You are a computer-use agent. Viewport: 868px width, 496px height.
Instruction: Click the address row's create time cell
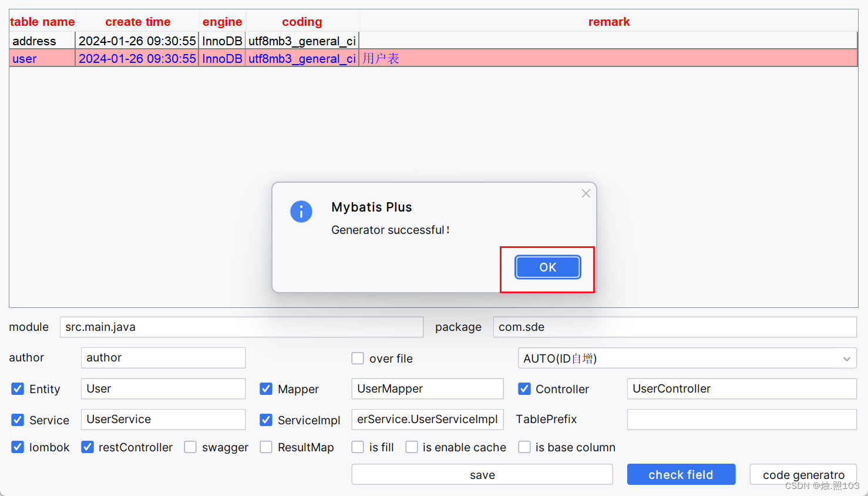pyautogui.click(x=137, y=41)
